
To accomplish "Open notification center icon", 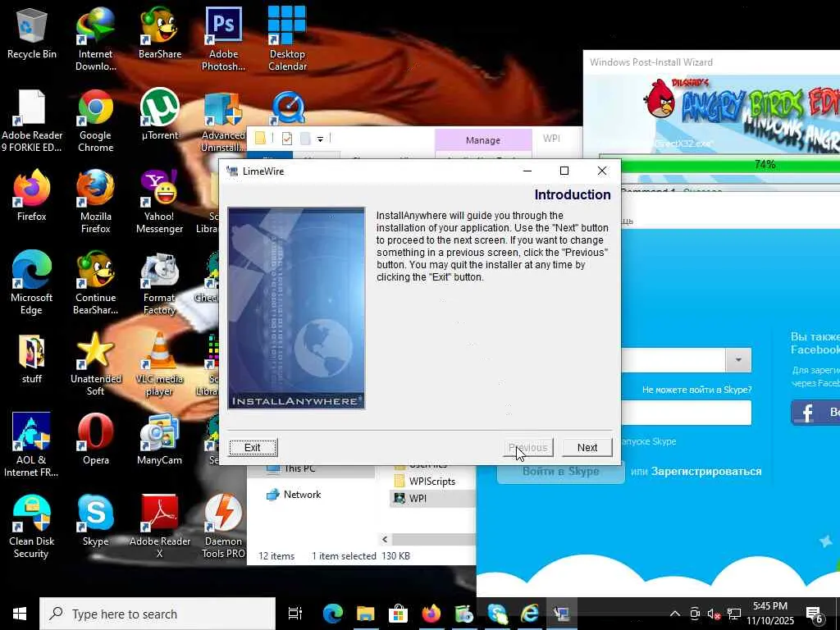I will [x=814, y=614].
